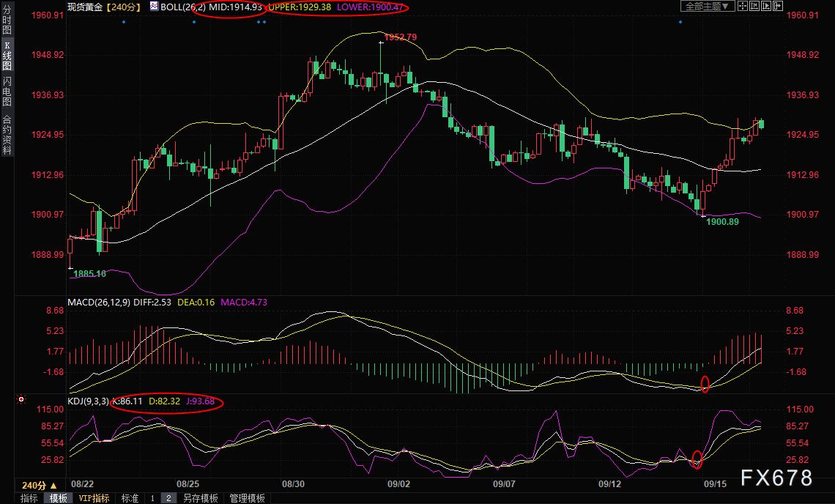The image size is (835, 504).
Task: Click the KDJ settings gear icon
Action: [x=21, y=399]
